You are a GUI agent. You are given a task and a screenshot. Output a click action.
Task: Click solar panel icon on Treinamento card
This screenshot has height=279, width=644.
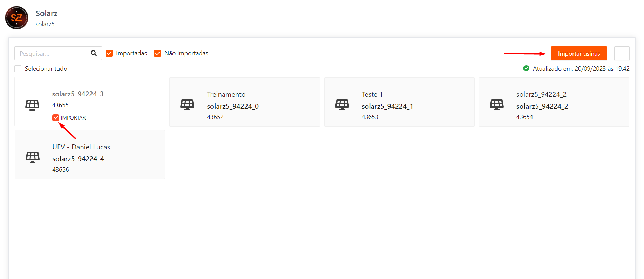click(x=187, y=104)
